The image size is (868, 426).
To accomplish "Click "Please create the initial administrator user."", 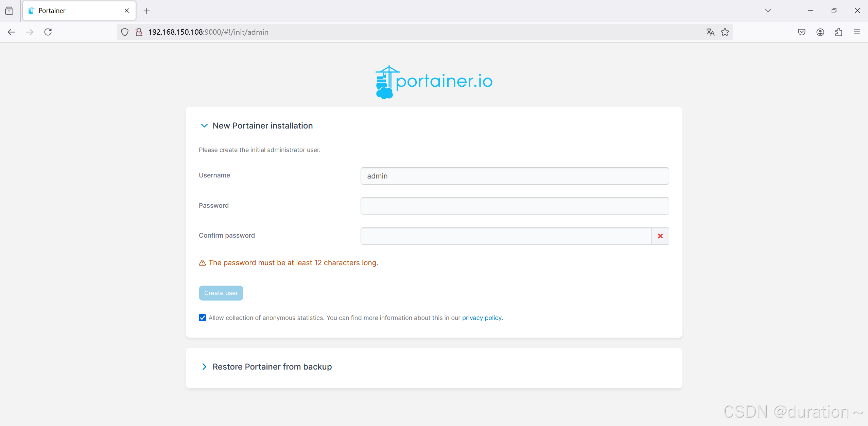I will (260, 150).
